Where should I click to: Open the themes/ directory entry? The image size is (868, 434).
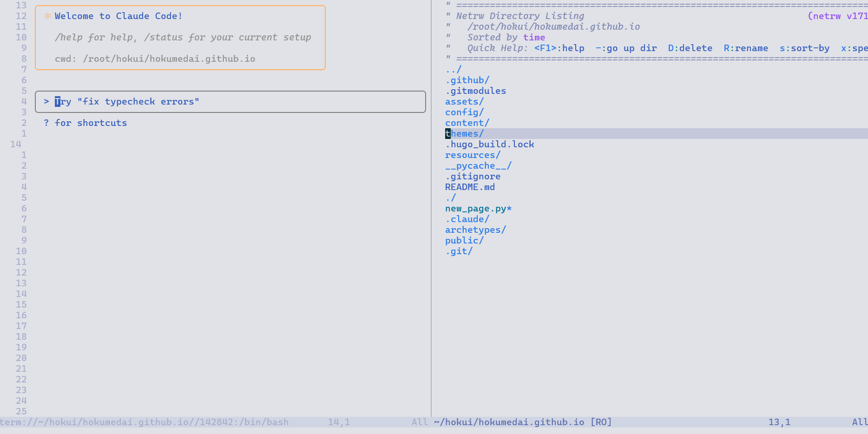(x=464, y=134)
